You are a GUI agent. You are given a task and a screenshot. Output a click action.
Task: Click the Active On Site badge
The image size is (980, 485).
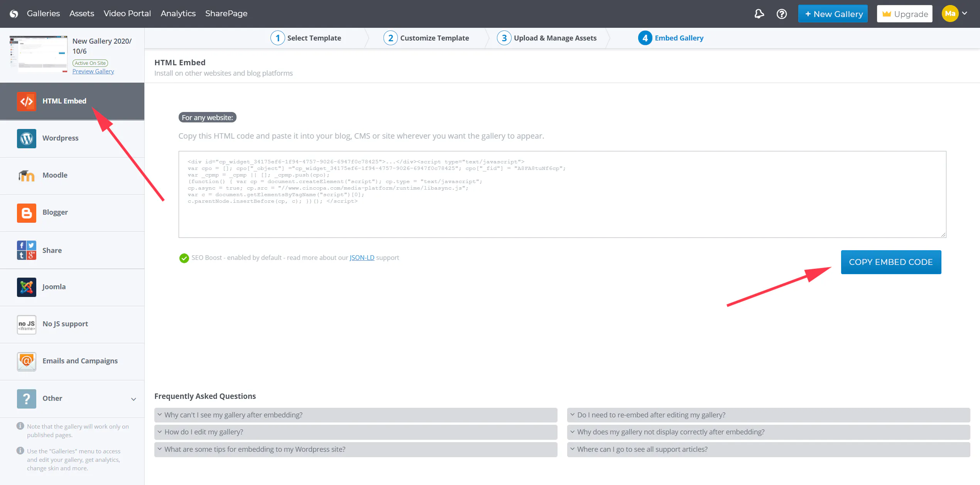90,63
